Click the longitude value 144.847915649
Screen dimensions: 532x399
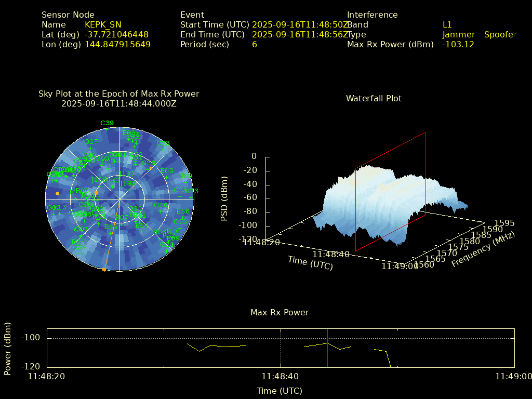pos(117,44)
